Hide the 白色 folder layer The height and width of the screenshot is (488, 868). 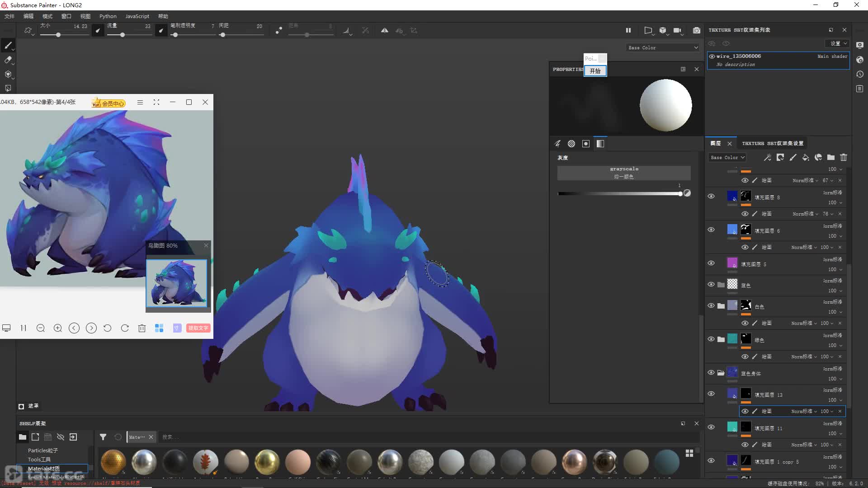tap(711, 305)
